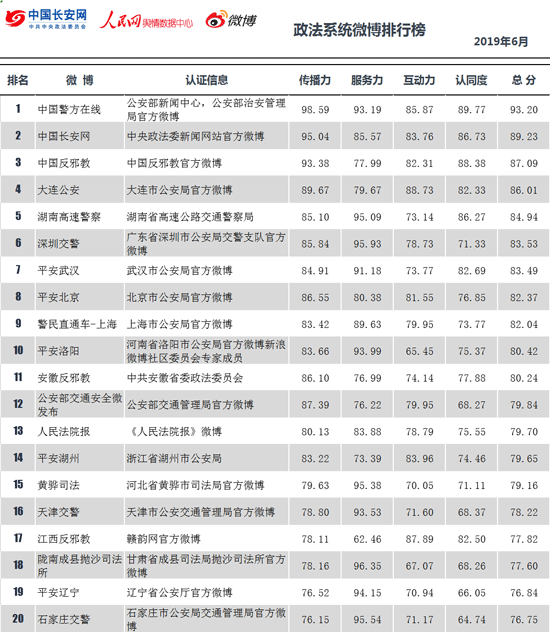The height and width of the screenshot is (632, 550).
Task: Click the 总分 column header
Action: pyautogui.click(x=523, y=80)
